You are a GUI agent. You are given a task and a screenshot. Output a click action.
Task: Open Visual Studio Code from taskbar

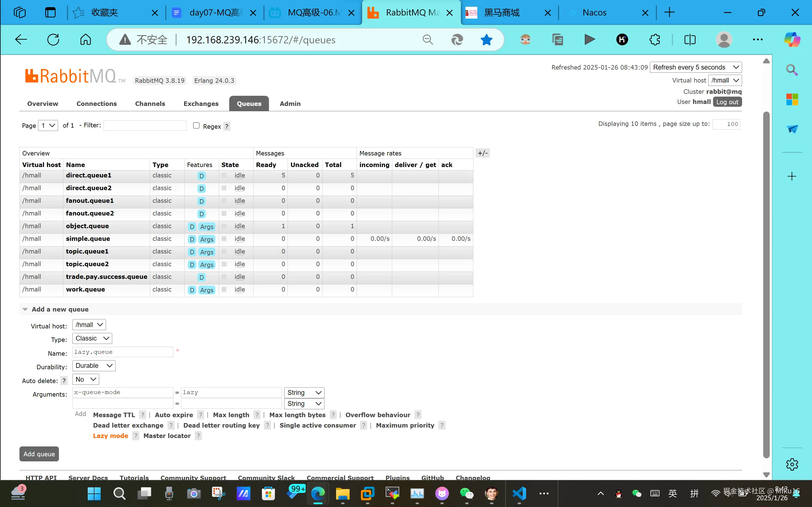pos(519,493)
